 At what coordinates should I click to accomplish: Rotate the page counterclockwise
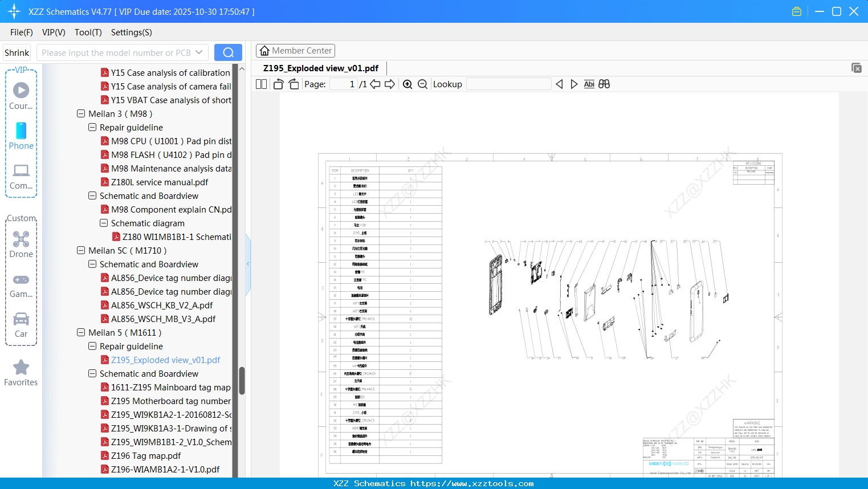[279, 84]
